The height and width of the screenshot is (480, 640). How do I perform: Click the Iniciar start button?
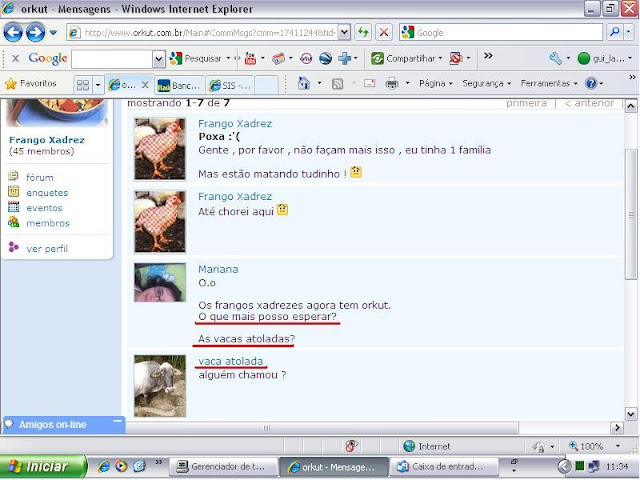tap(43, 467)
